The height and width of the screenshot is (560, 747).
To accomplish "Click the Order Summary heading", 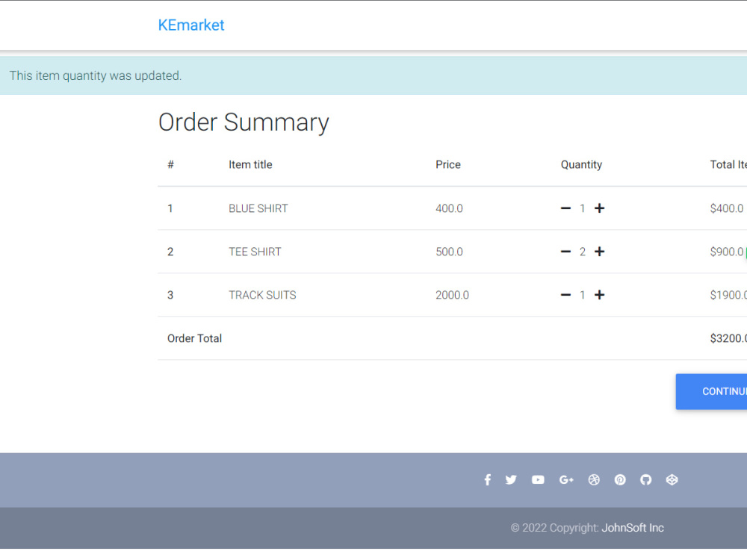I will 244,122.
